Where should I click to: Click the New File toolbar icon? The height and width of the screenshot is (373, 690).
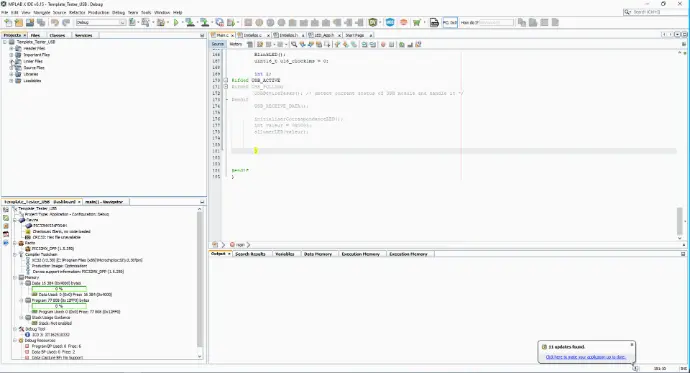click(8, 22)
